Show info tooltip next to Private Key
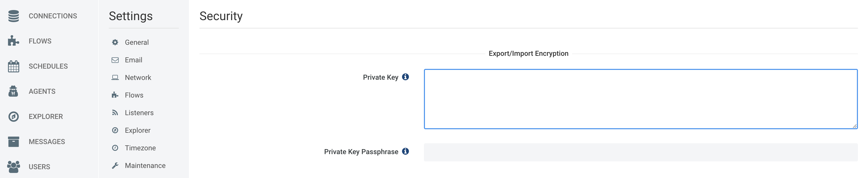 click(405, 77)
